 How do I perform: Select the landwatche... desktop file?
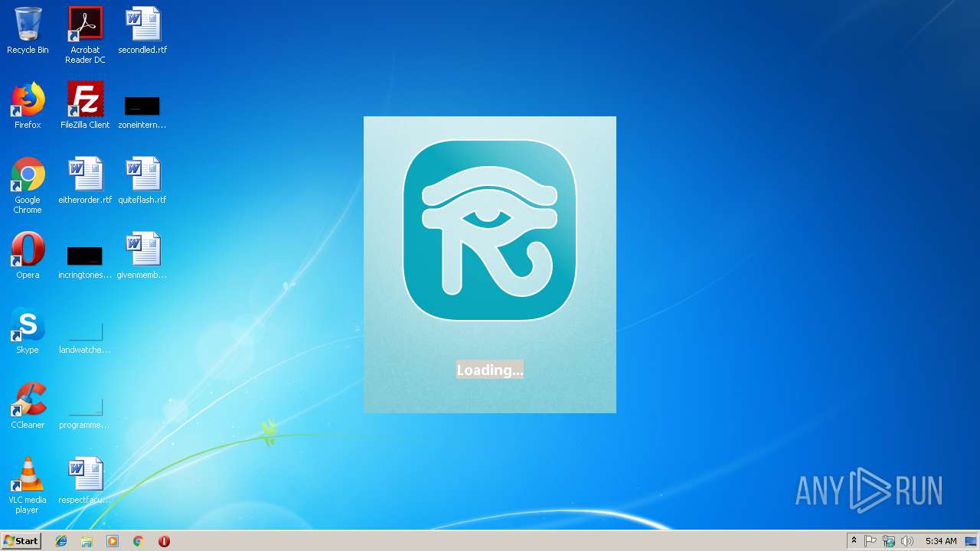click(x=85, y=337)
